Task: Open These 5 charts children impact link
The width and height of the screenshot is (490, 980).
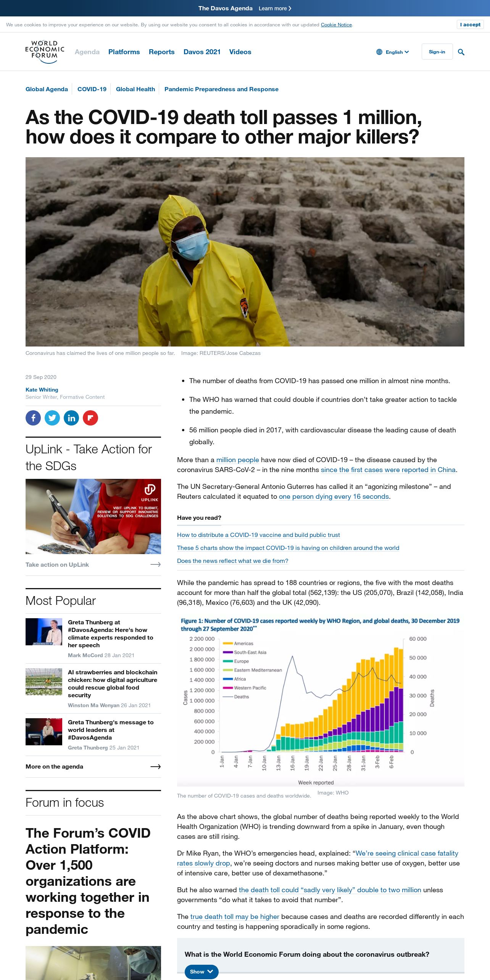Action: [288, 548]
